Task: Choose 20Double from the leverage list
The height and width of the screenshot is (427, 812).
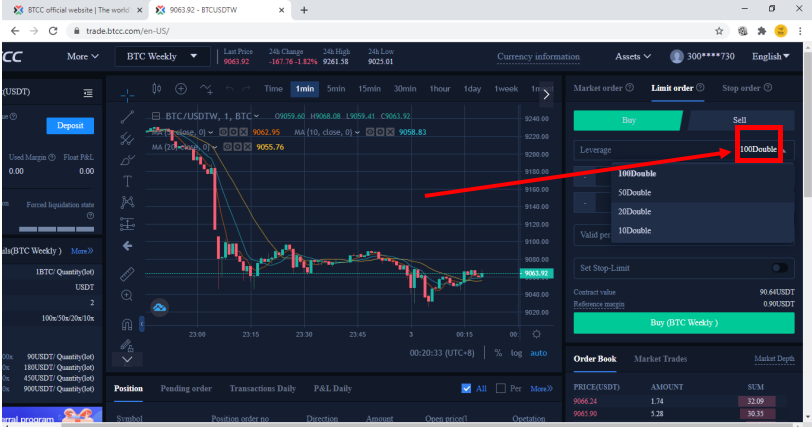Action: pyautogui.click(x=702, y=211)
